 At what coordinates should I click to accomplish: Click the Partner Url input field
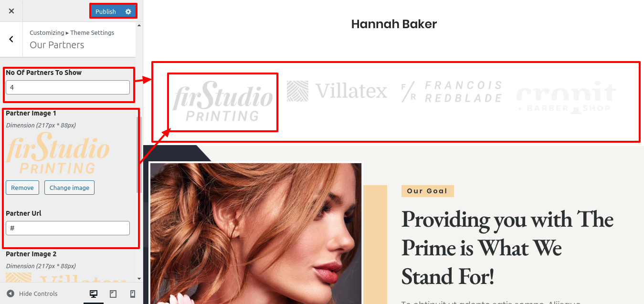tap(68, 228)
